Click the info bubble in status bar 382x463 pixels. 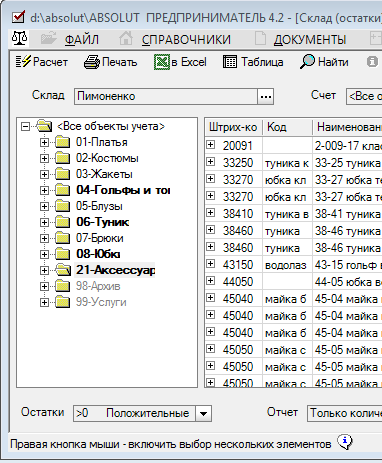(345, 442)
